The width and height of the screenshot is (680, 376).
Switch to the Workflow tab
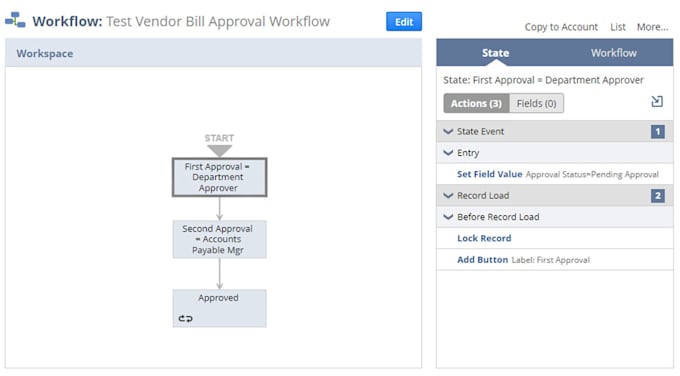[614, 53]
